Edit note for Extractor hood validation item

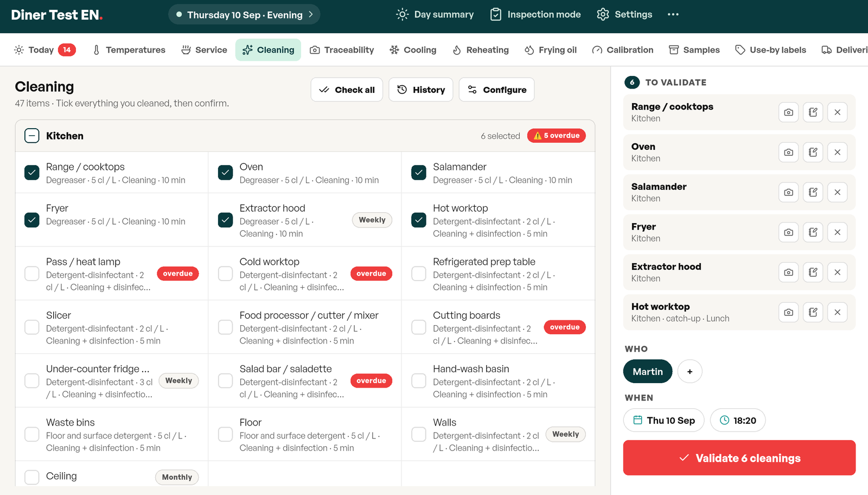[813, 272]
